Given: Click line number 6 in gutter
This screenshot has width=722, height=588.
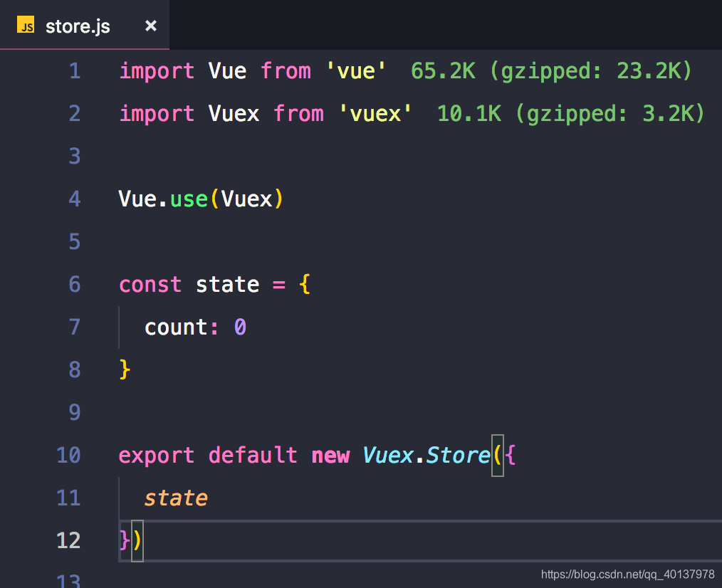Looking at the screenshot, I should coord(75,285).
